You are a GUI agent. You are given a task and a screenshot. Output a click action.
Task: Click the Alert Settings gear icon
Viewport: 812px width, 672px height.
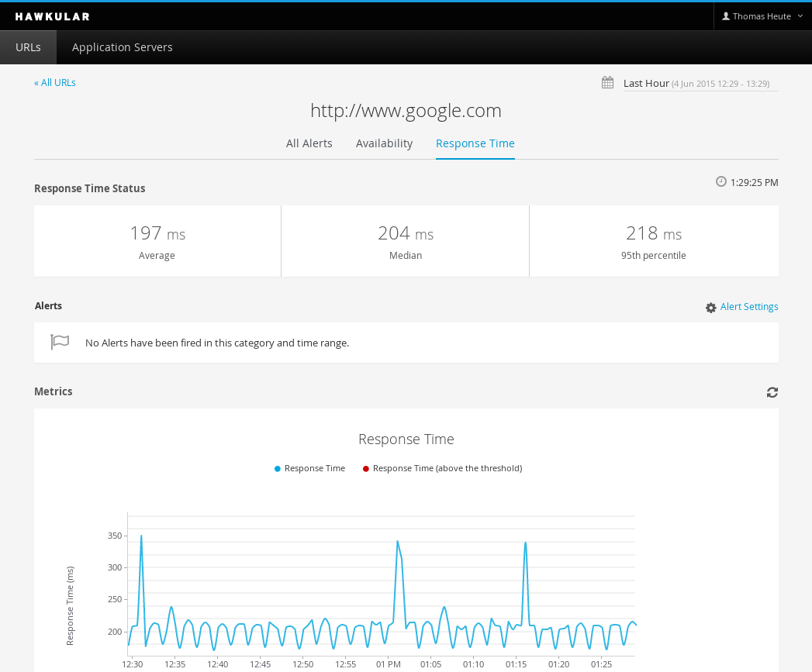pyautogui.click(x=711, y=308)
